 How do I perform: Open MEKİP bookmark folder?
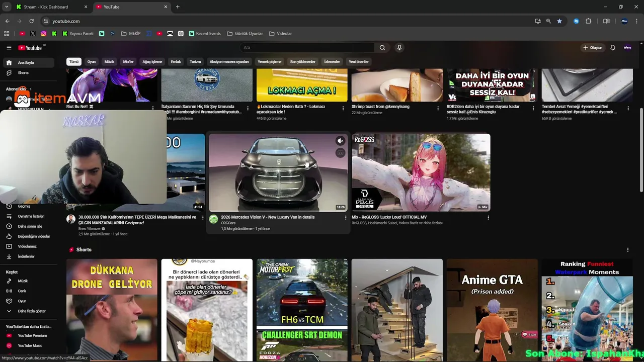tap(131, 34)
